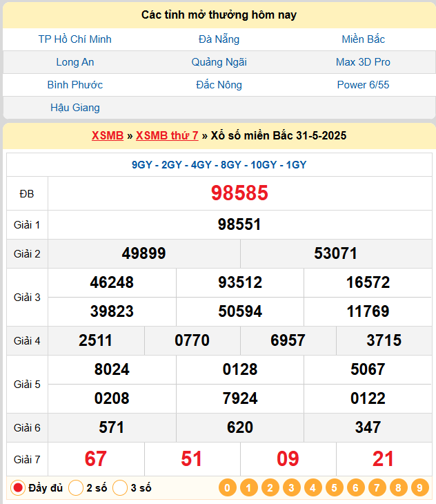Click the Giải 4 number 3715
The image size is (436, 504).
point(384,340)
